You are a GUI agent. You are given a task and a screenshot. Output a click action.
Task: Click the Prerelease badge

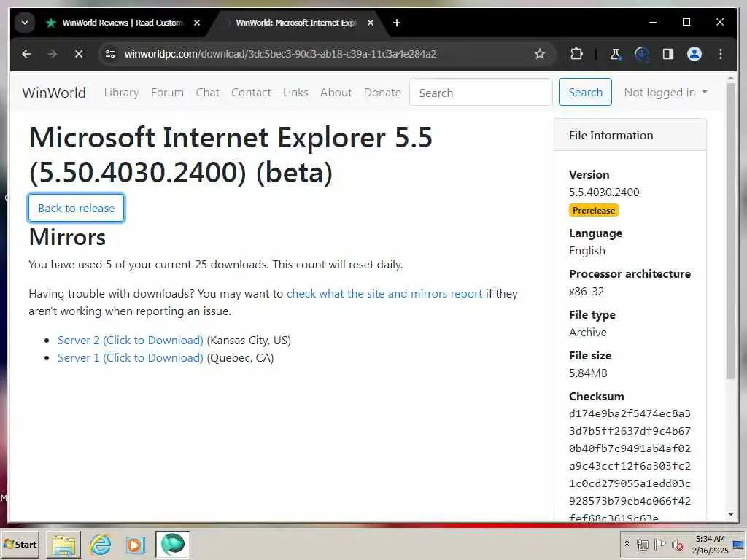tap(594, 211)
